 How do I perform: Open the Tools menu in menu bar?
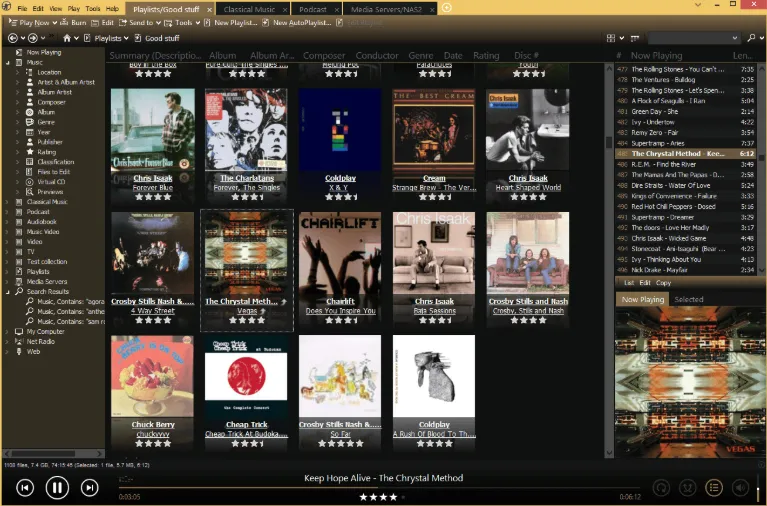pyautogui.click(x=92, y=8)
